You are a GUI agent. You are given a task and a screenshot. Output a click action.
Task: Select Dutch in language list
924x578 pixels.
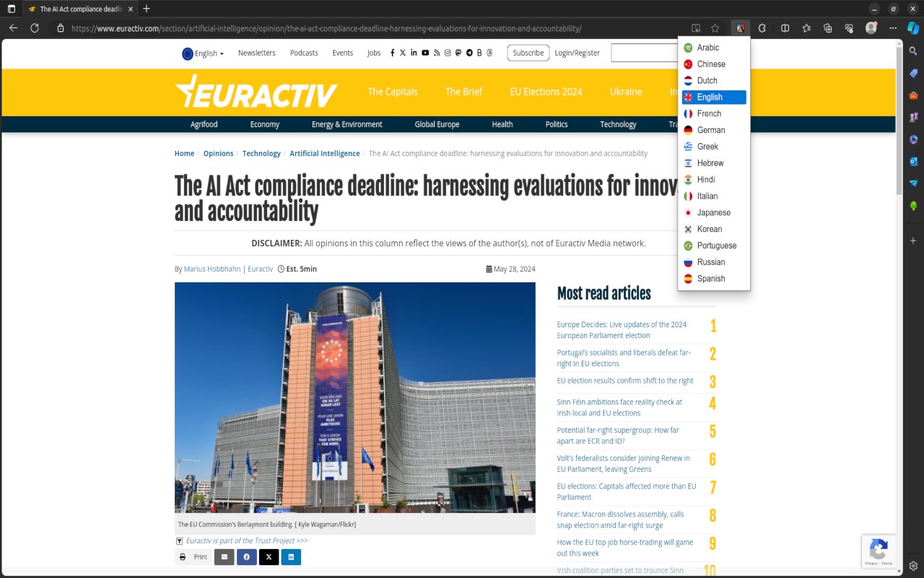[x=714, y=81]
